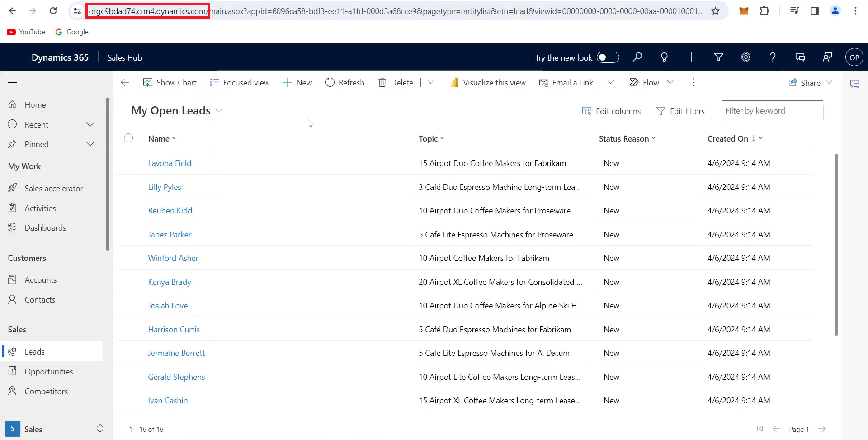The width and height of the screenshot is (868, 440).
Task: Open My Open Leads view selector
Action: click(x=176, y=111)
